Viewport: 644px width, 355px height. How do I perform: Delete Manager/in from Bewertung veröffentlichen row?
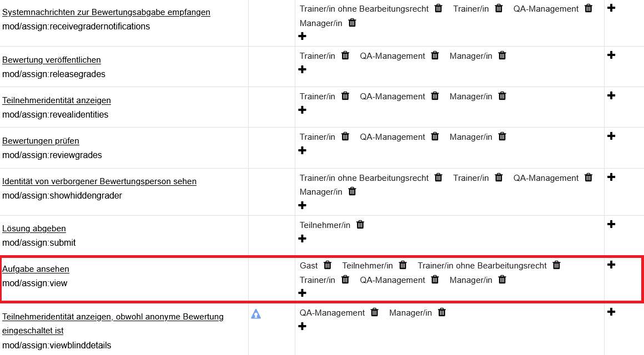tap(502, 55)
